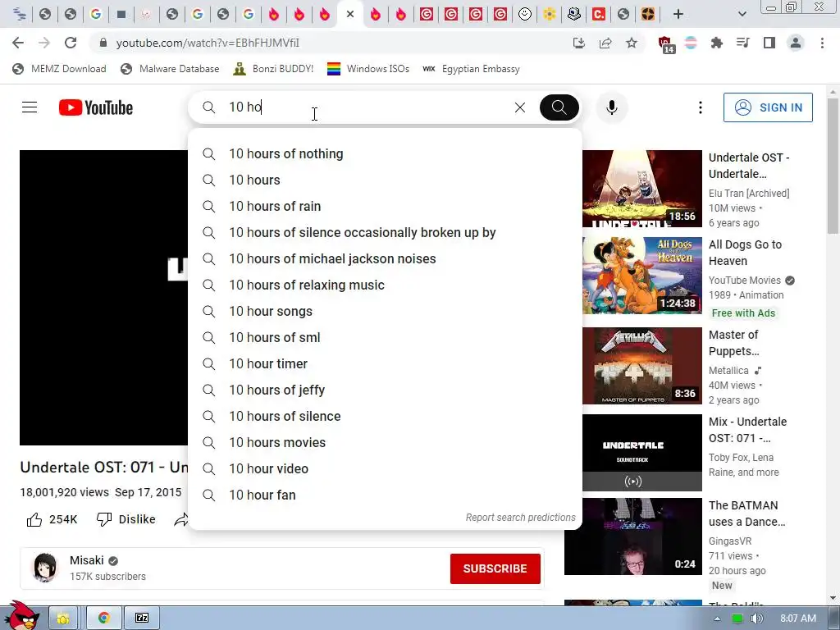Screen dimensions: 840x630
Task: Open the YouTube hamburger guide menu
Action: 30,107
